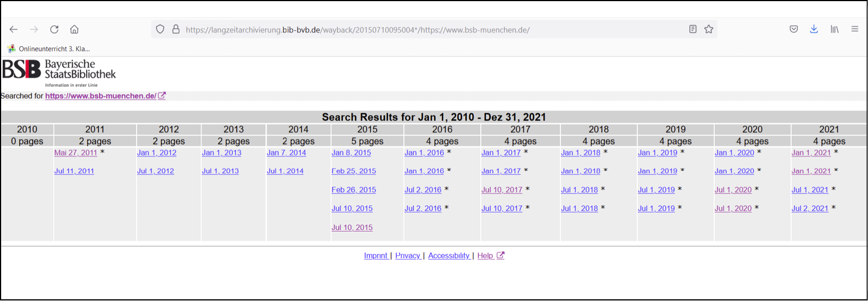Click the browser forward arrow
The height and width of the screenshot is (301, 868).
(34, 29)
